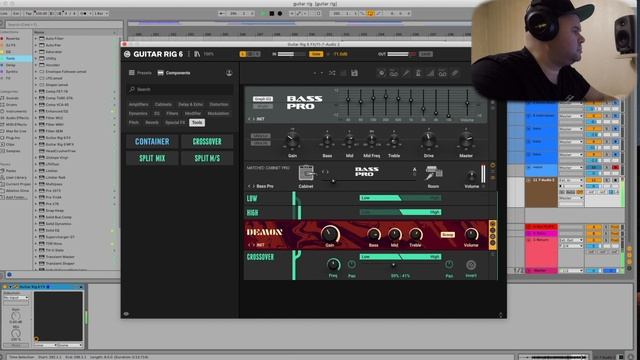
Task: Click the Presets list icon
Action: tap(131, 73)
